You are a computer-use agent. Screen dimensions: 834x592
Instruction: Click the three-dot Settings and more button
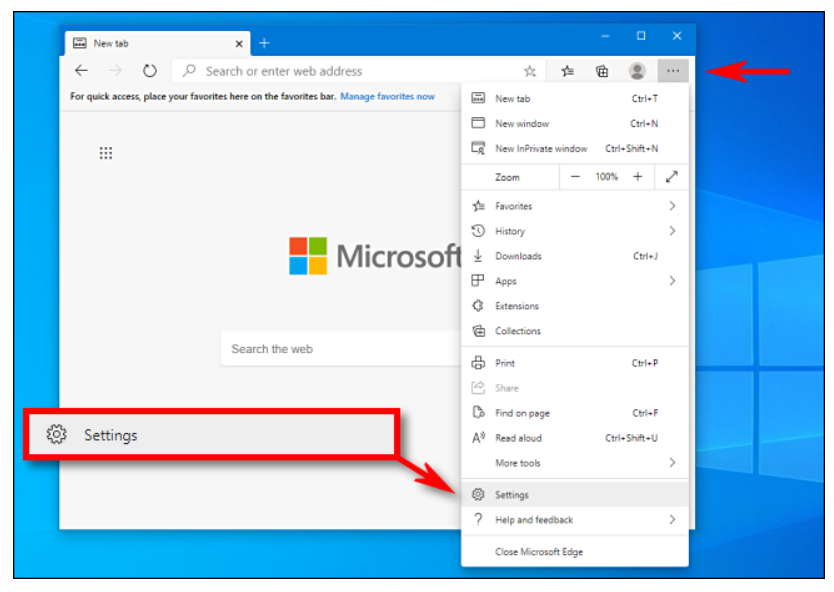click(673, 71)
